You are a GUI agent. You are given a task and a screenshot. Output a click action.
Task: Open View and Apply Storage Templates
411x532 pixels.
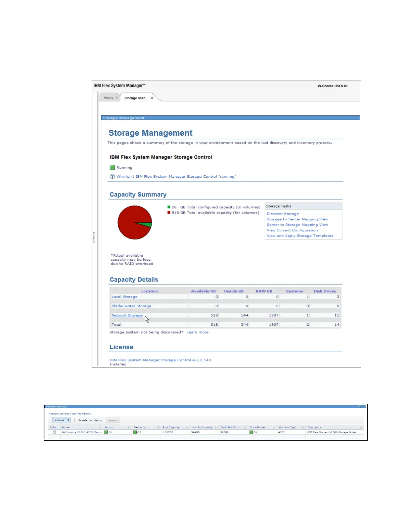[300, 236]
